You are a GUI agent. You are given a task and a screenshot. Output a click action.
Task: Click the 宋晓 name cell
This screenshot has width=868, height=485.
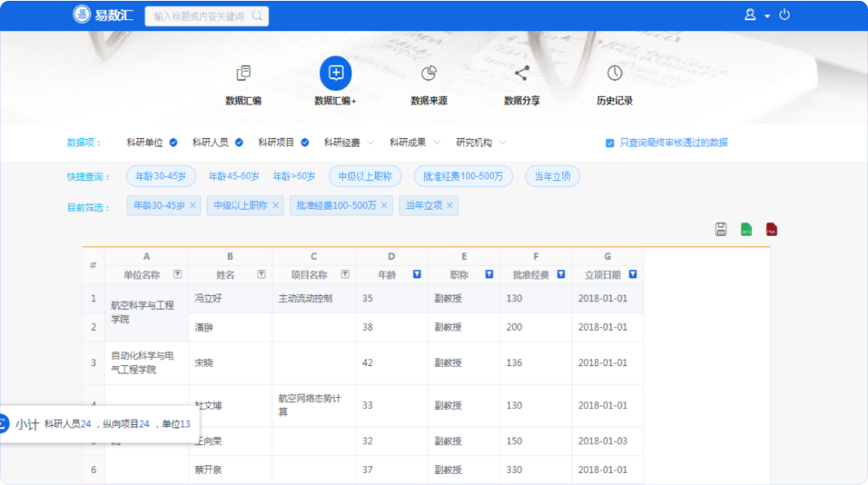[231, 362]
